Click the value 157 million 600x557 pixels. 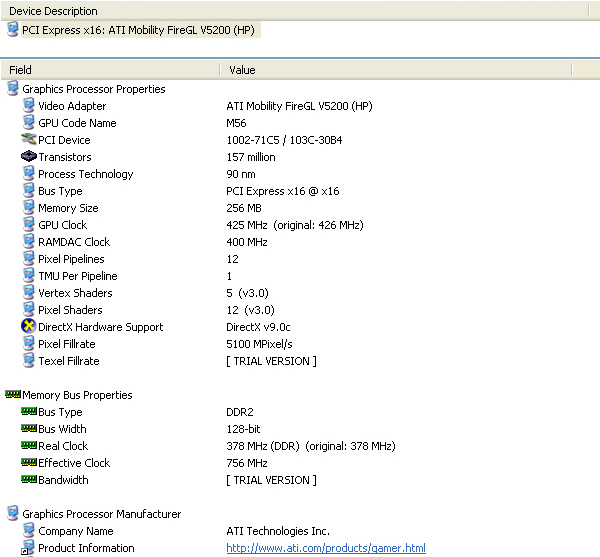(x=251, y=157)
